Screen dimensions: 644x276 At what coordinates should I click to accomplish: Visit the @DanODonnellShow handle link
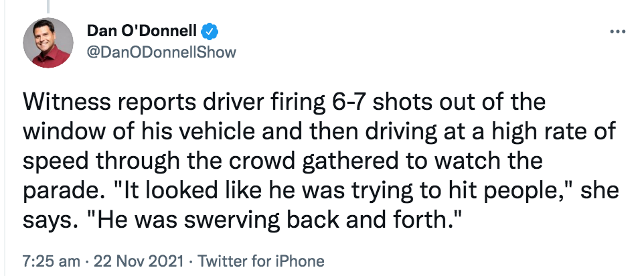point(161,52)
